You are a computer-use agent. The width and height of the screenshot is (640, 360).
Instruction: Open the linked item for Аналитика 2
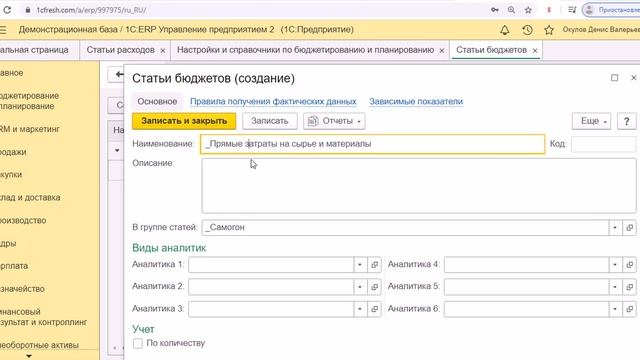click(374, 287)
